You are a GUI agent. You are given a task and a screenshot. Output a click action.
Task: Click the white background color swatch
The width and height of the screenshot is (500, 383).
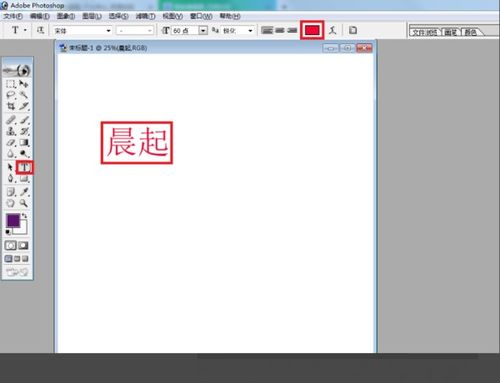[22, 230]
